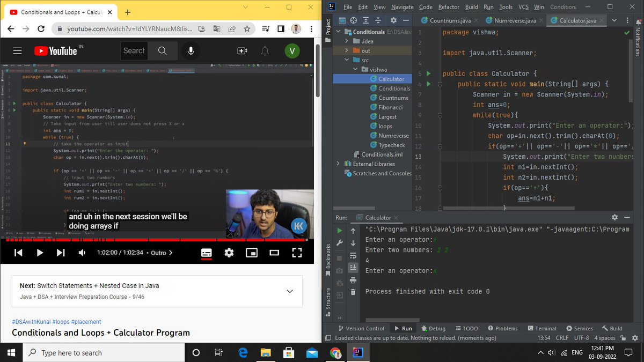Open the Refactor menu

449,7
